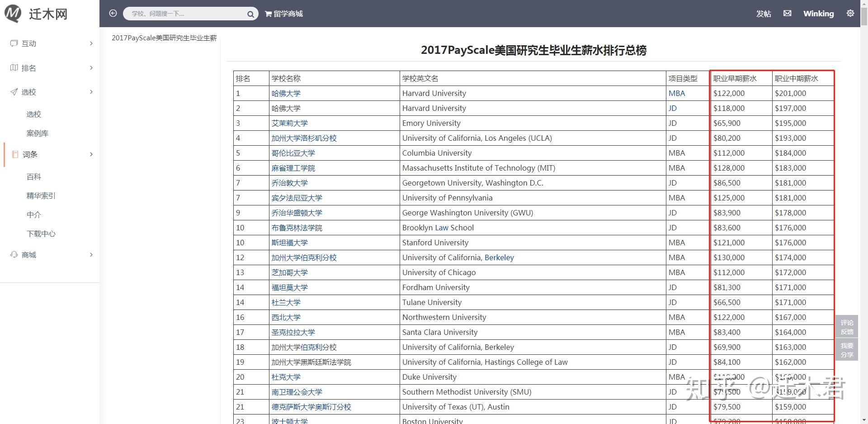Open the 圣克拉拉大学 link

click(x=293, y=333)
